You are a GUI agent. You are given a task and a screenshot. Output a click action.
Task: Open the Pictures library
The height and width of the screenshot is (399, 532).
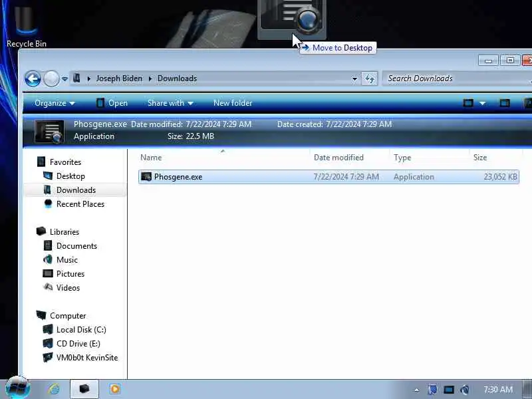pos(70,273)
